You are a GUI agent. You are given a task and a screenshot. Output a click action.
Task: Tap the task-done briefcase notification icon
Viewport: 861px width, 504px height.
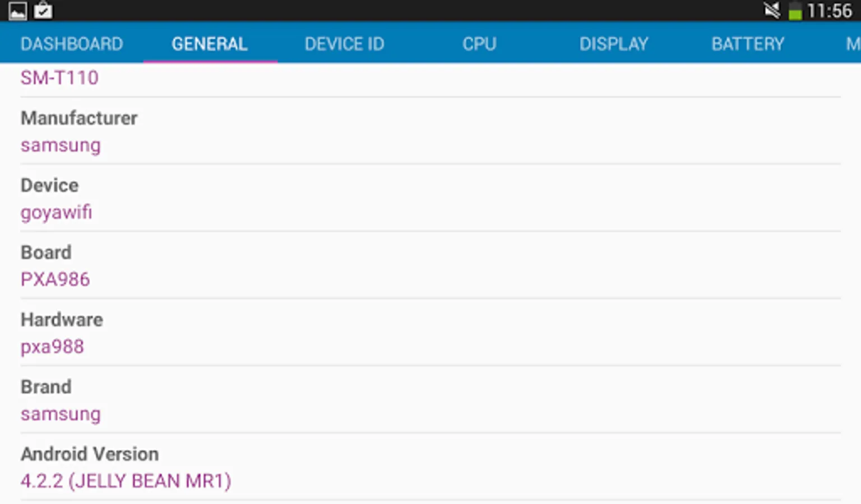43,10
